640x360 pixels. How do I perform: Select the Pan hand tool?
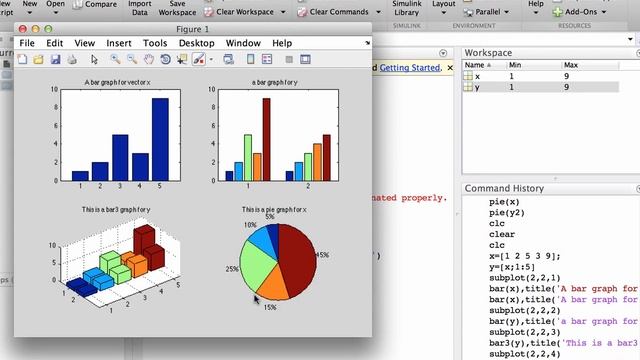pyautogui.click(x=149, y=60)
